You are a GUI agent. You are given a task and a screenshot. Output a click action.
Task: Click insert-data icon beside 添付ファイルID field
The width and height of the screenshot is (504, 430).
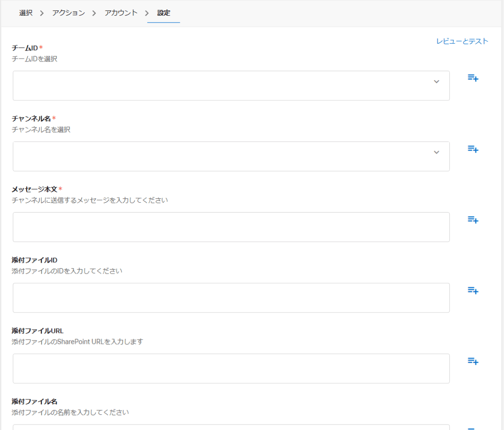click(473, 290)
